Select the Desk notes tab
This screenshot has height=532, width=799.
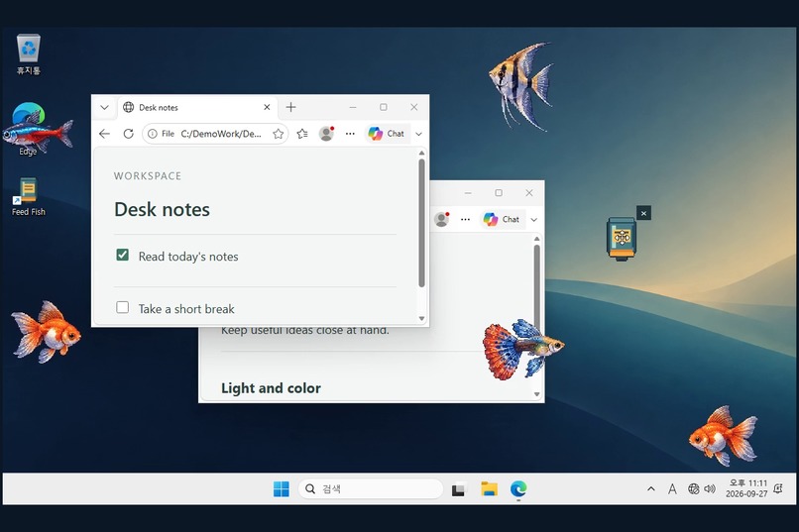[197, 107]
